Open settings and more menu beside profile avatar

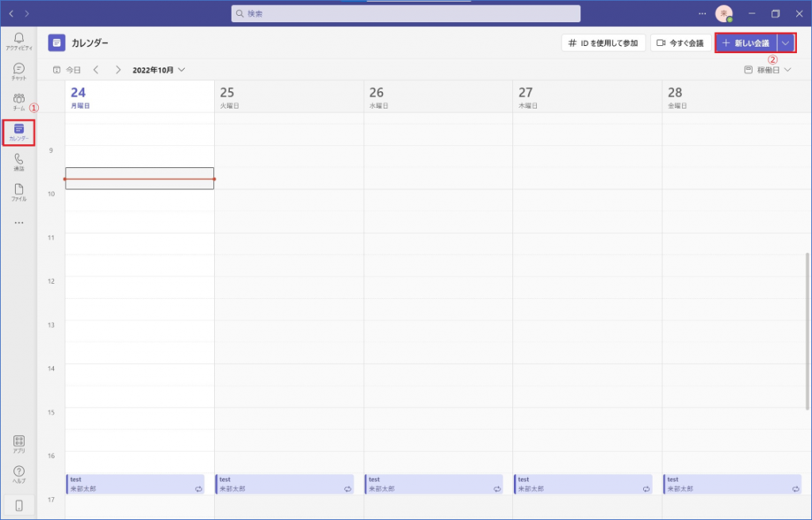pos(702,13)
